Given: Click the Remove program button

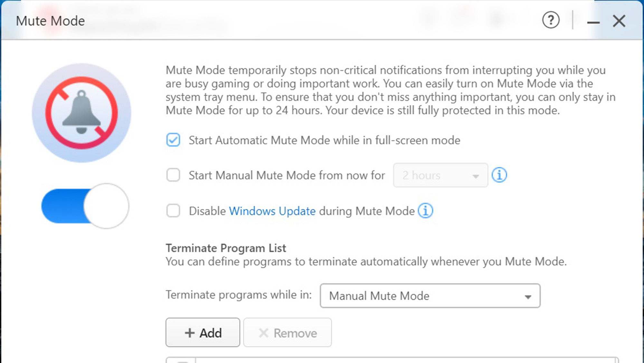Looking at the screenshot, I should [x=287, y=333].
